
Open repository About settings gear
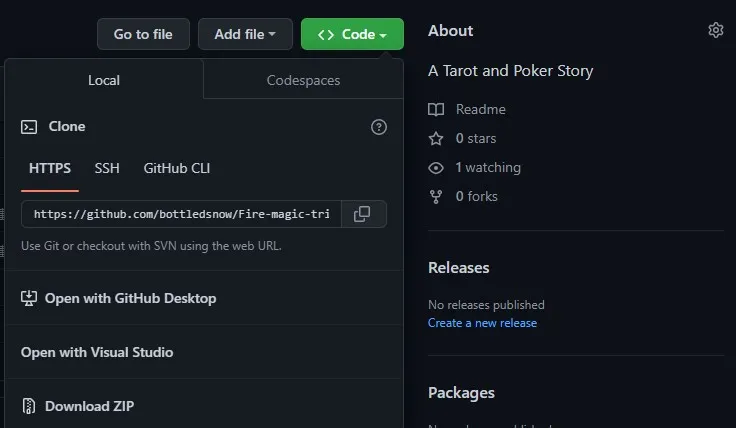(715, 31)
